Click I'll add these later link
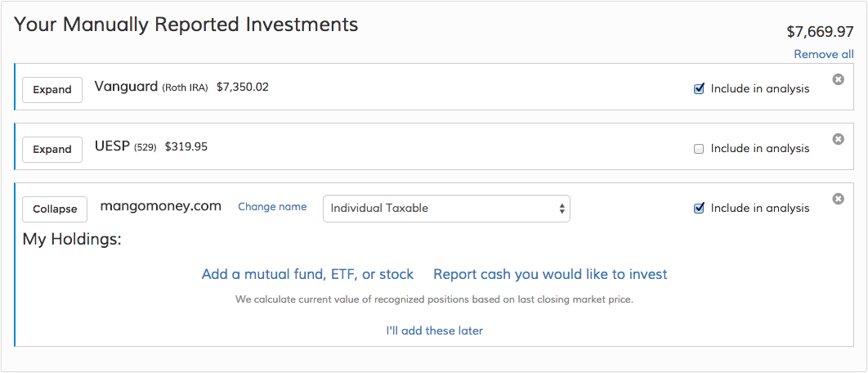The height and width of the screenshot is (373, 868). (x=434, y=330)
